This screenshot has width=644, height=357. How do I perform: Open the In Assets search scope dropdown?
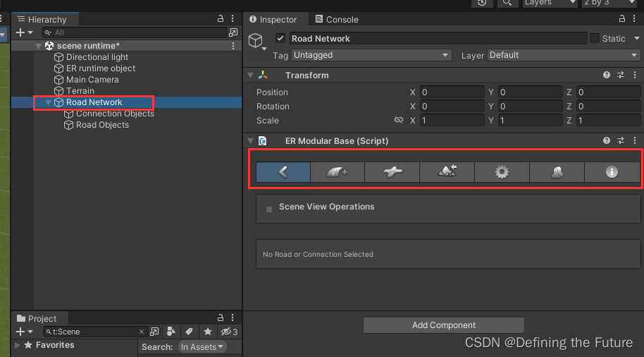click(x=202, y=346)
